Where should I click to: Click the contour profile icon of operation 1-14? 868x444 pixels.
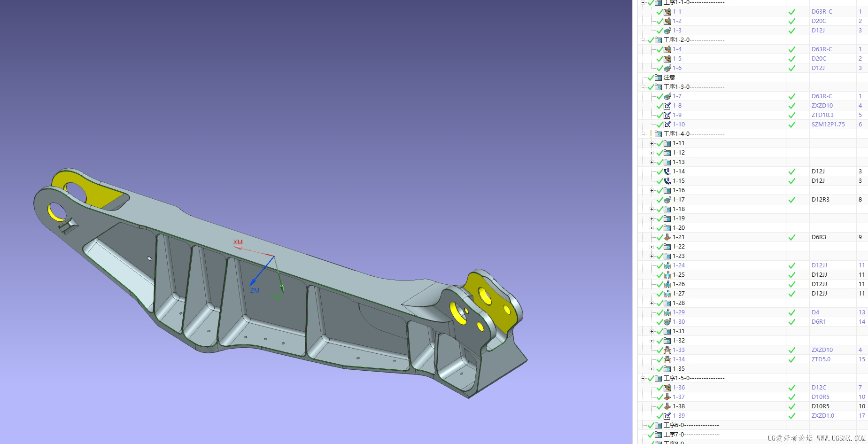[667, 171]
